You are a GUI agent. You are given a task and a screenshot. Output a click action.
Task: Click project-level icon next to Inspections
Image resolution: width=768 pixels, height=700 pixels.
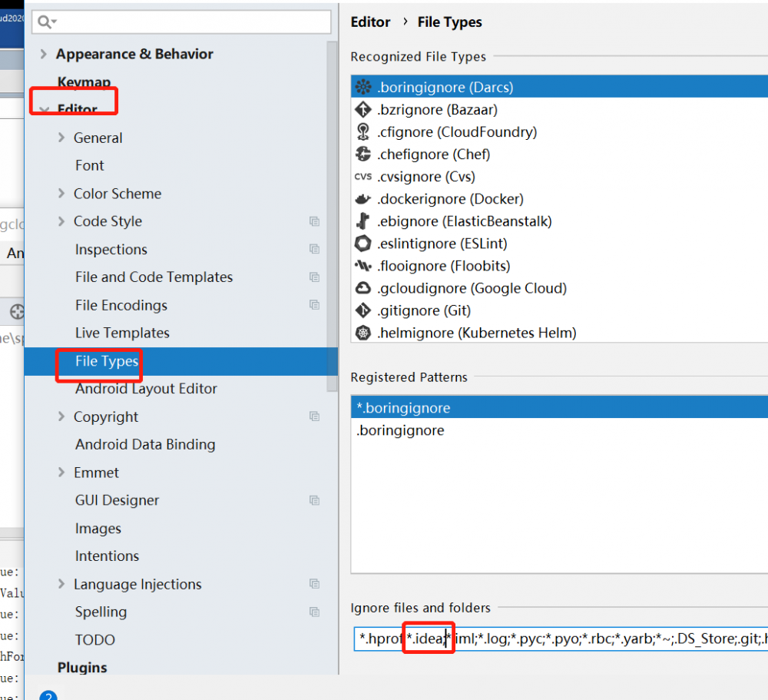pyautogui.click(x=314, y=249)
